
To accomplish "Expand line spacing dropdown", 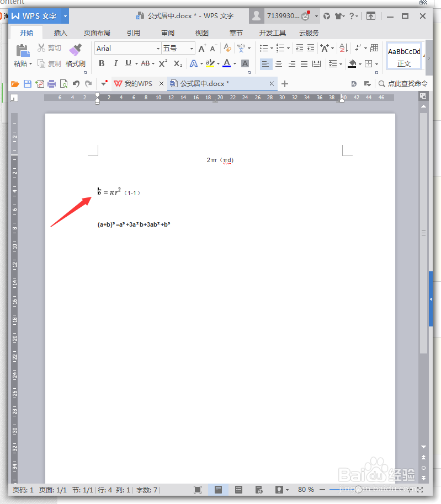I will pos(341,64).
